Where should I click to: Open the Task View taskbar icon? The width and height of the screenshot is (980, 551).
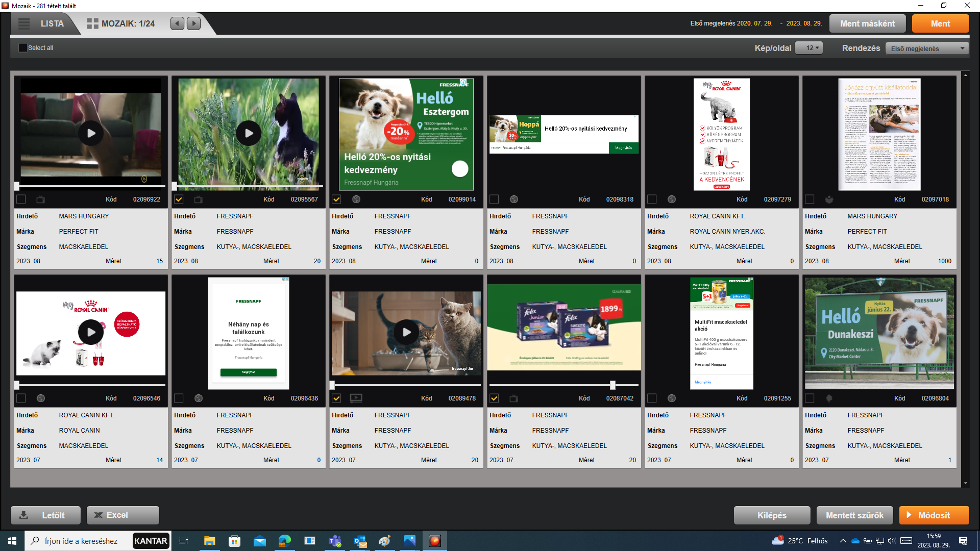tap(184, 541)
